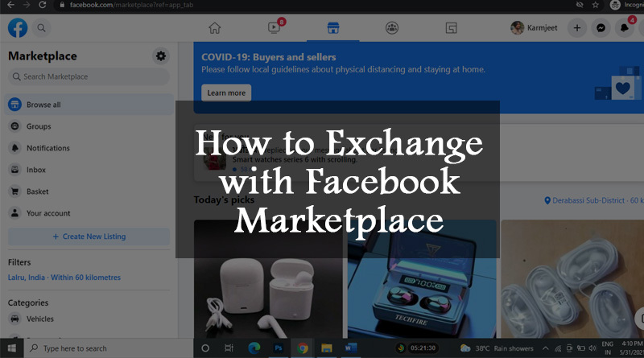Click the address bar URL
This screenshot has width=644, height=358.
pyautogui.click(x=131, y=5)
